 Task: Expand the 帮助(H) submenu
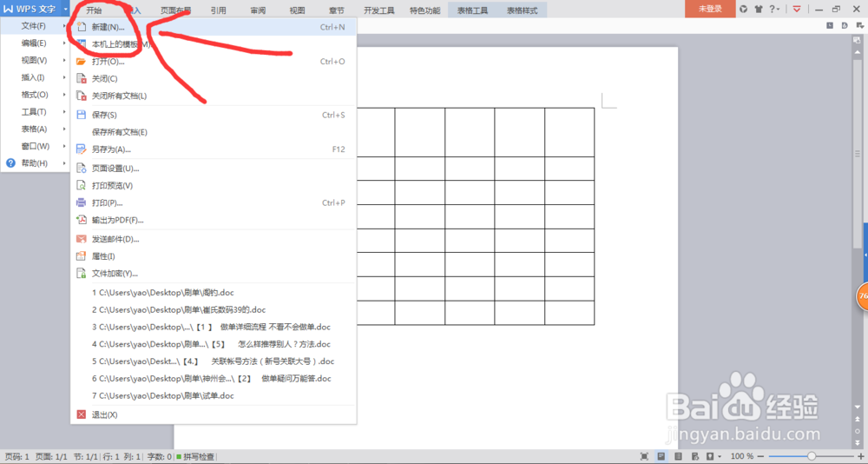(35, 163)
